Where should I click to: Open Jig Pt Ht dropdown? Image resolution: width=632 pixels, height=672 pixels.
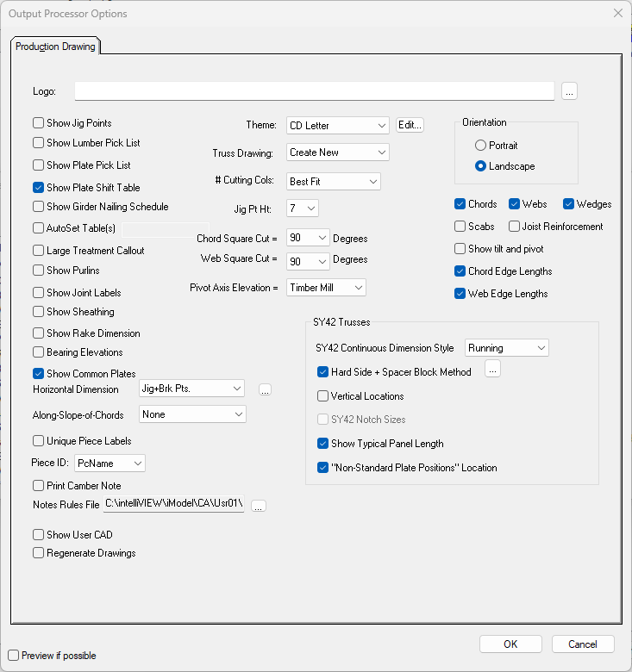click(x=303, y=208)
